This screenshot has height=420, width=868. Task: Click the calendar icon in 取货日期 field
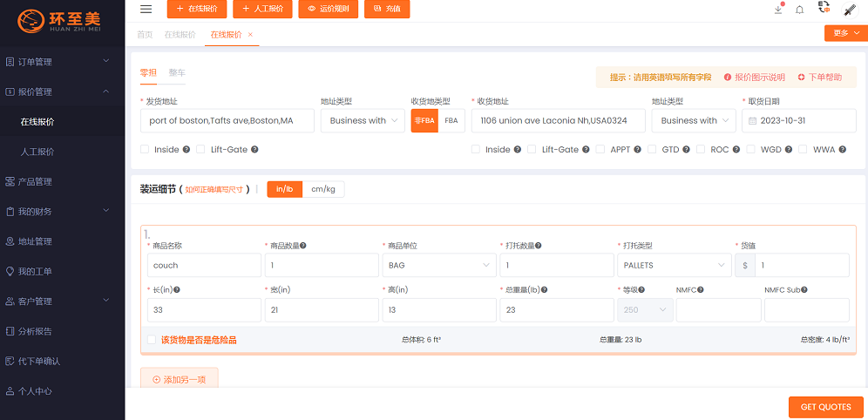750,121
